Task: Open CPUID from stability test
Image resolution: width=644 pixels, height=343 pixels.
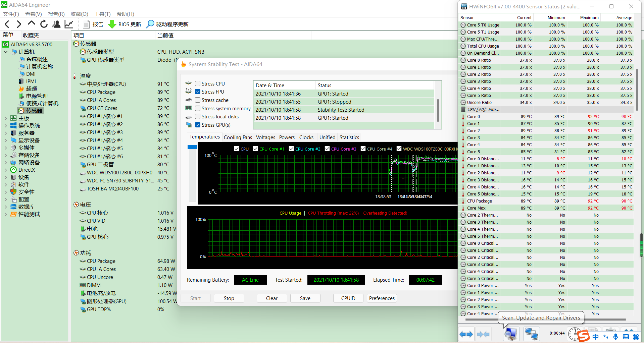Action: coord(348,298)
